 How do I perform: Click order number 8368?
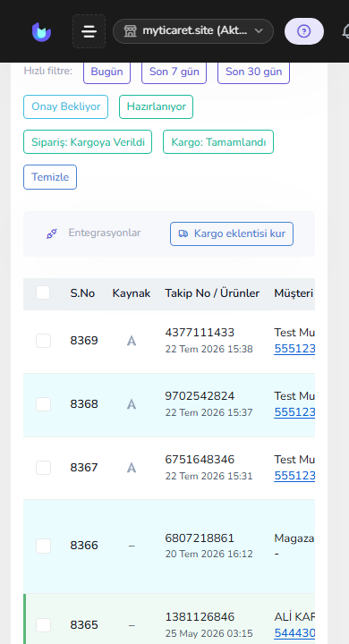pos(84,404)
